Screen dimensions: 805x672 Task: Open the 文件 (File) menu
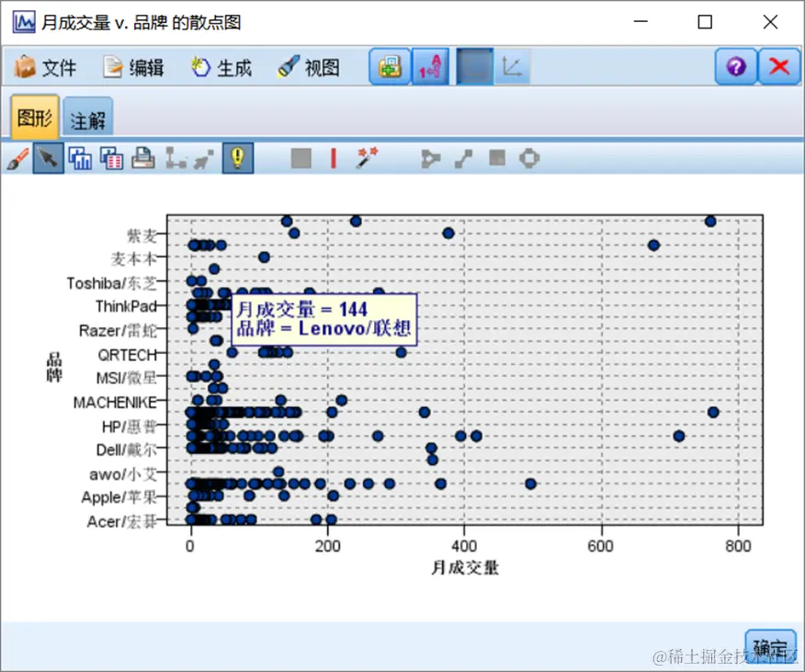coord(45,67)
